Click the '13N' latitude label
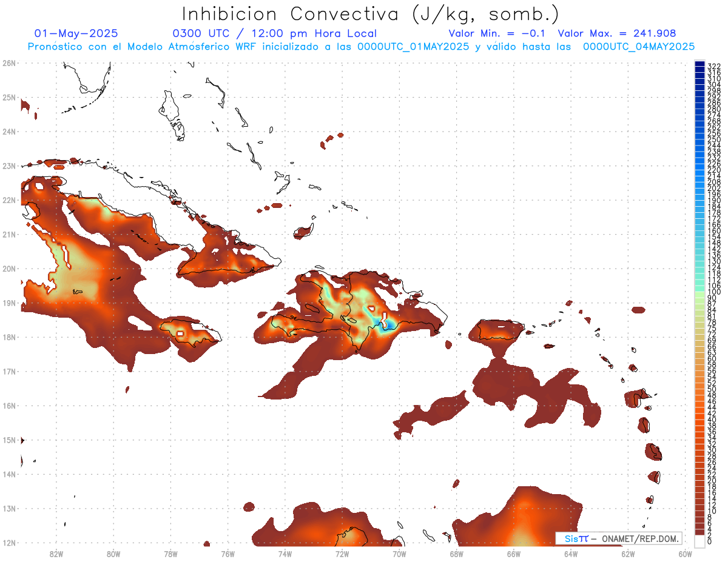 click(x=8, y=509)
